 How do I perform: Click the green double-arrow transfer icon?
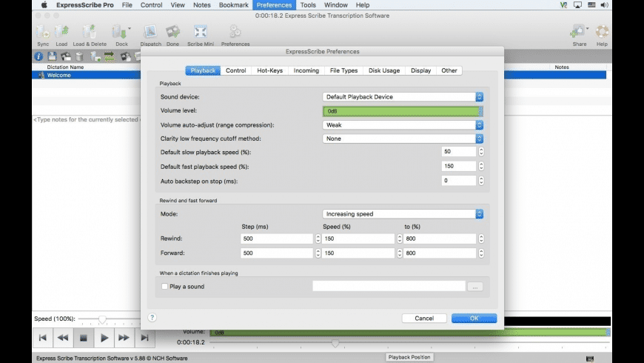110,56
